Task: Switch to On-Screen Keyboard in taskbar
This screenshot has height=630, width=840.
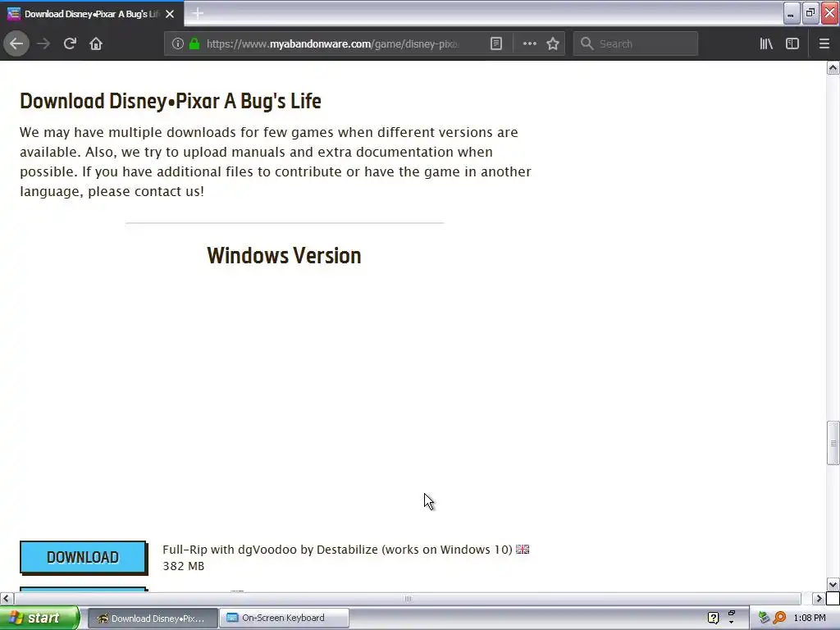Action: [284, 619]
